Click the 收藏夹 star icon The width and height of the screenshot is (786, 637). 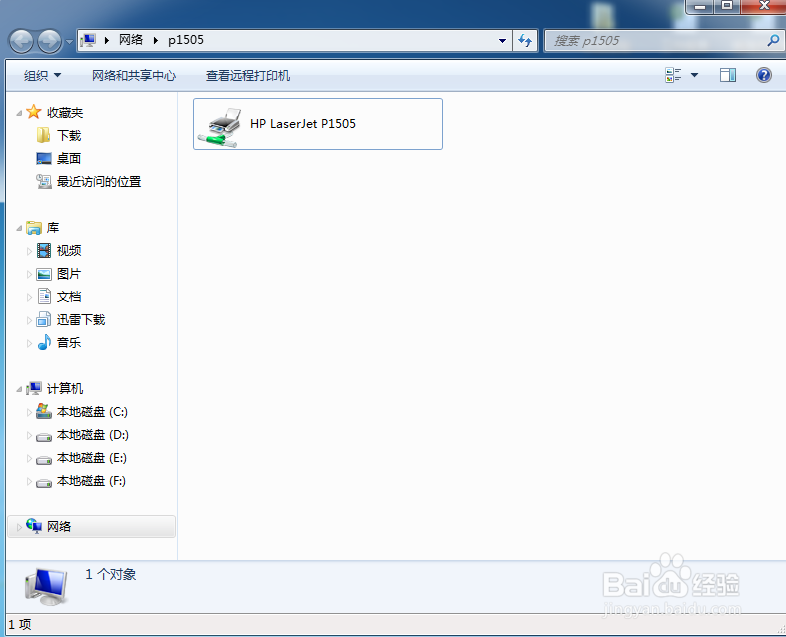pyautogui.click(x=34, y=112)
